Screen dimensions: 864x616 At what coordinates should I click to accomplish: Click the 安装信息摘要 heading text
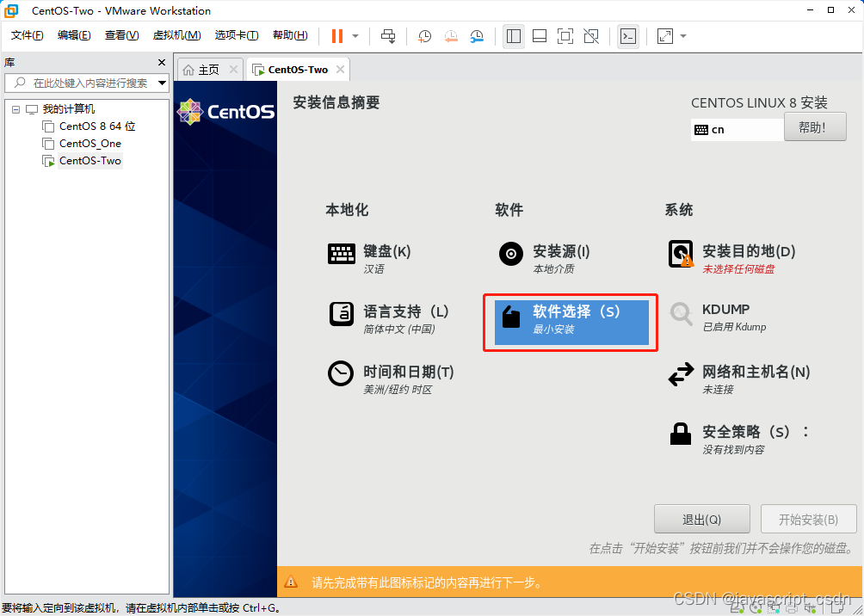(336, 102)
